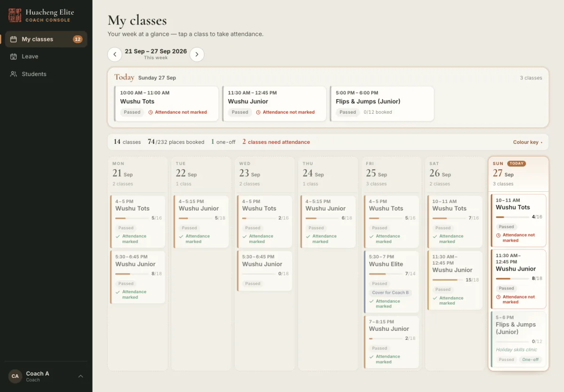564x392 pixels.
Task: Click the '2 classes need attendance' link
Action: 276,142
